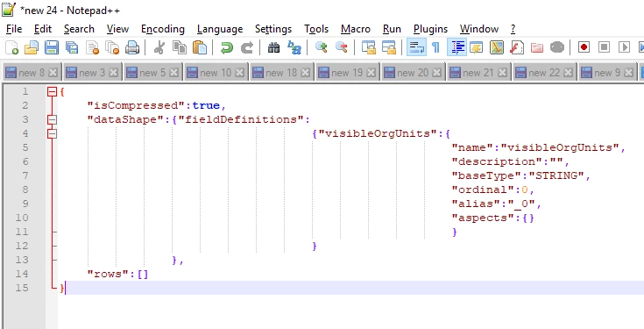This screenshot has height=329, width=644.
Task: Open the Encoding menu
Action: click(x=163, y=29)
